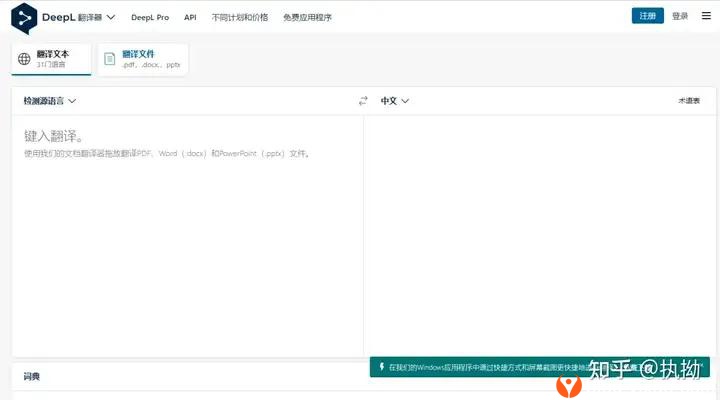
Task: Click the orange round logo at bottom
Action: (569, 386)
